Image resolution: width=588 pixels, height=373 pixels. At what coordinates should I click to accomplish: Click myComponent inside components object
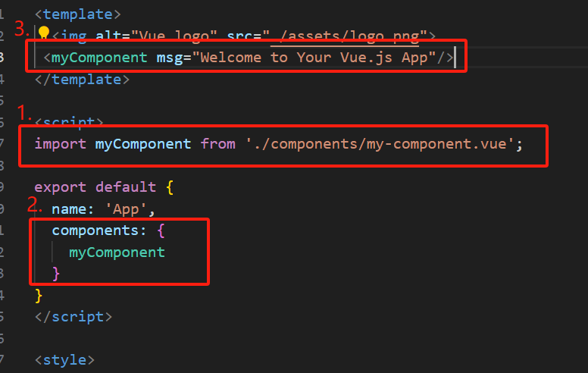point(117,252)
